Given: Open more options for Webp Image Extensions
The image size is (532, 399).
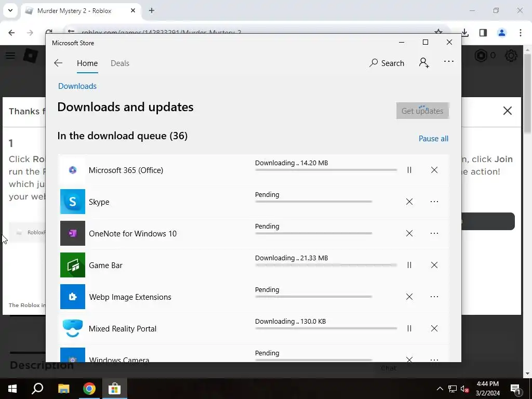Looking at the screenshot, I should (x=434, y=297).
